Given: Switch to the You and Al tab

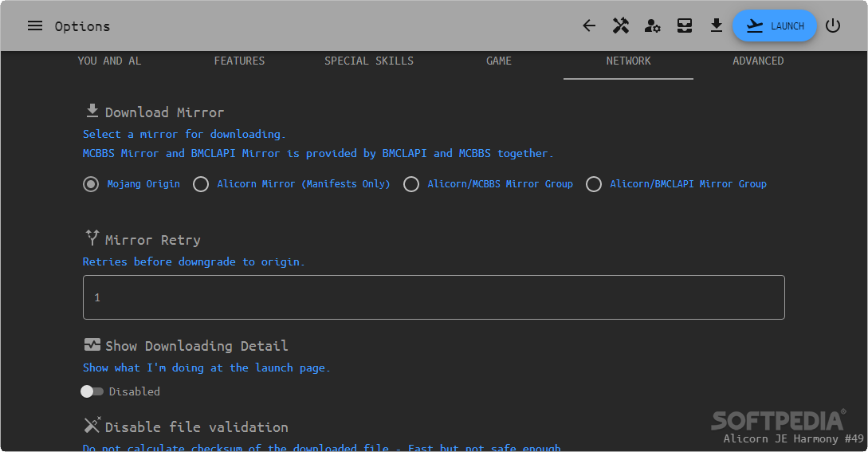Looking at the screenshot, I should coord(110,61).
